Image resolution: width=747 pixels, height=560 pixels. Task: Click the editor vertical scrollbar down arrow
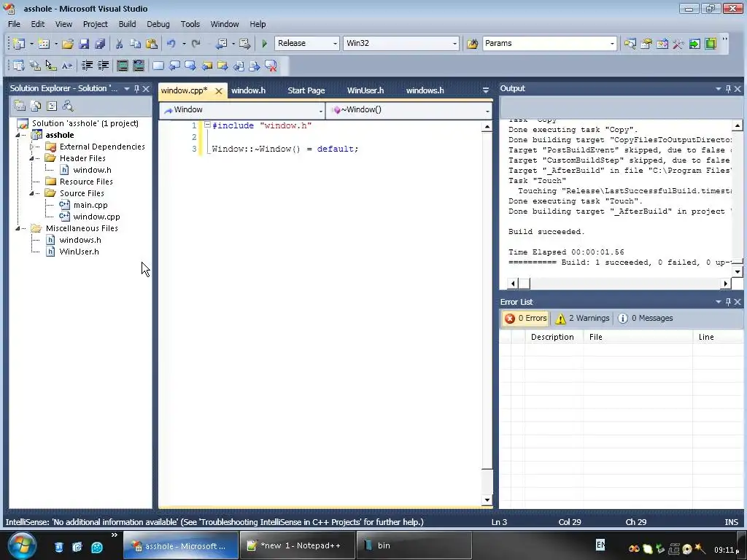487,500
